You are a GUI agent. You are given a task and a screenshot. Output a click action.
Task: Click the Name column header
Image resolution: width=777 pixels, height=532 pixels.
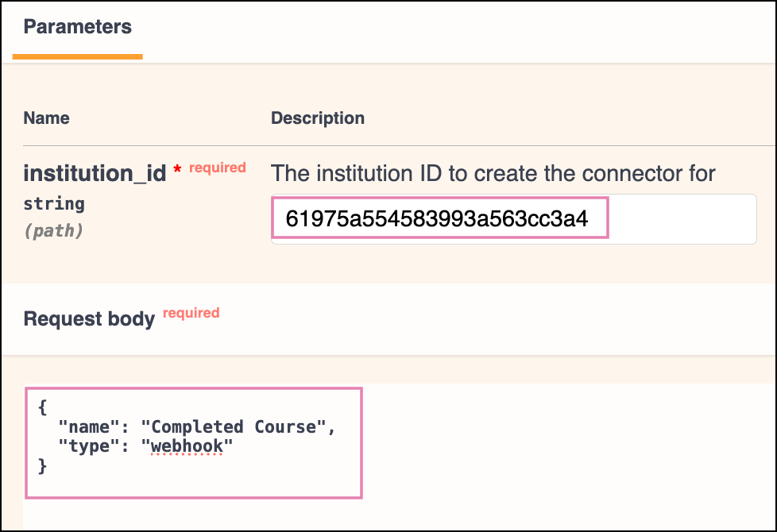[x=46, y=118]
